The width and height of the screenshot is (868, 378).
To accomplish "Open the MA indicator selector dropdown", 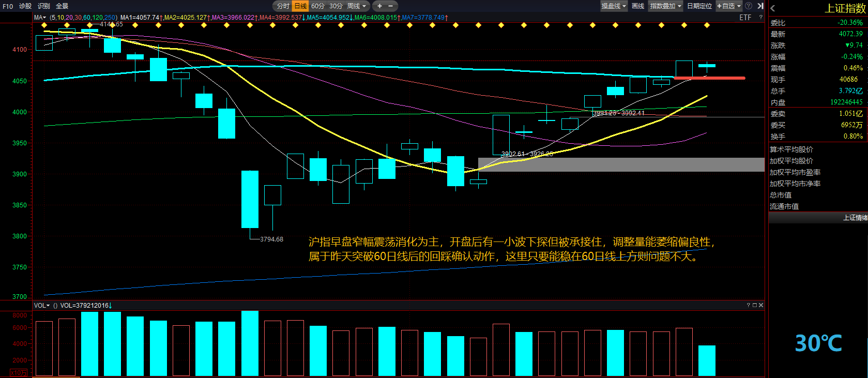I will (x=40, y=18).
